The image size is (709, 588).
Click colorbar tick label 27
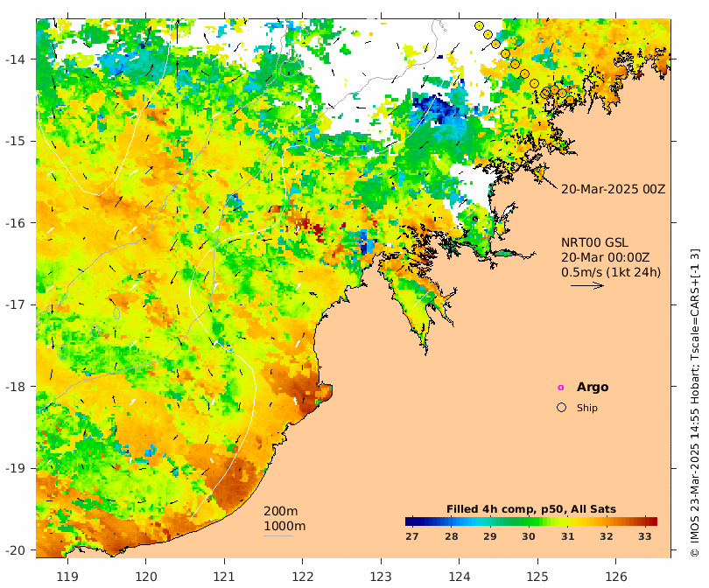[412, 536]
